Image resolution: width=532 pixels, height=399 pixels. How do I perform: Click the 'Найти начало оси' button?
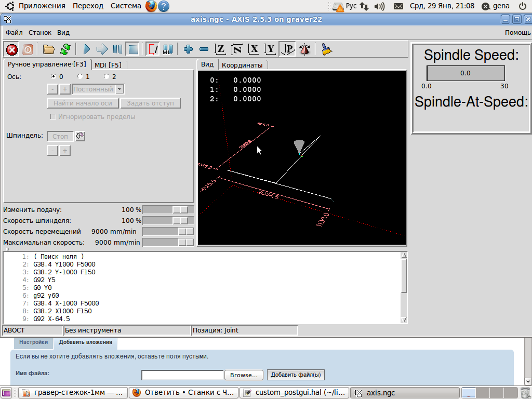83,103
